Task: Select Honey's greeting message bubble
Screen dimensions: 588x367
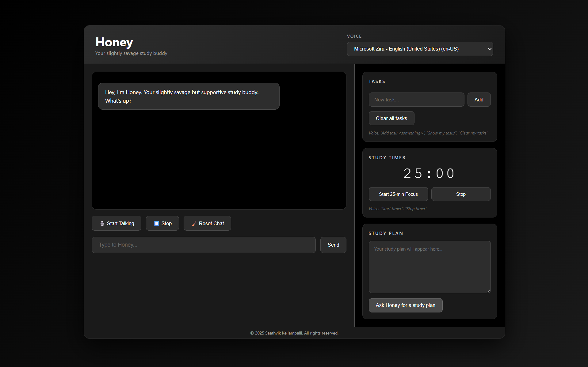Action: point(189,96)
